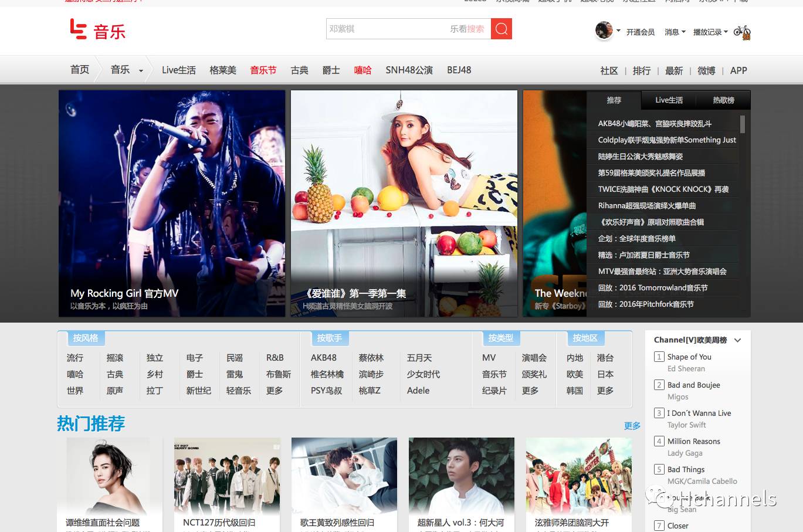Viewport: 803px width, 532px height.
Task: Select the R&B style filter
Action: 275,358
